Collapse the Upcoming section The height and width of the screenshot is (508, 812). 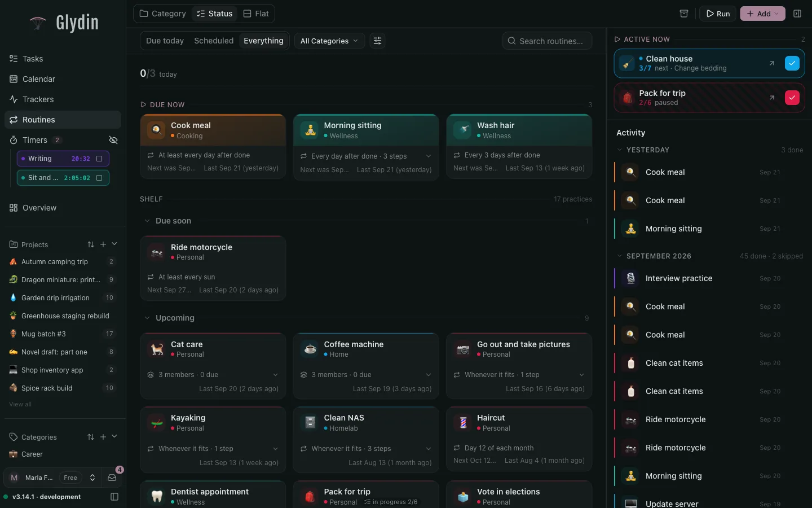click(x=147, y=318)
